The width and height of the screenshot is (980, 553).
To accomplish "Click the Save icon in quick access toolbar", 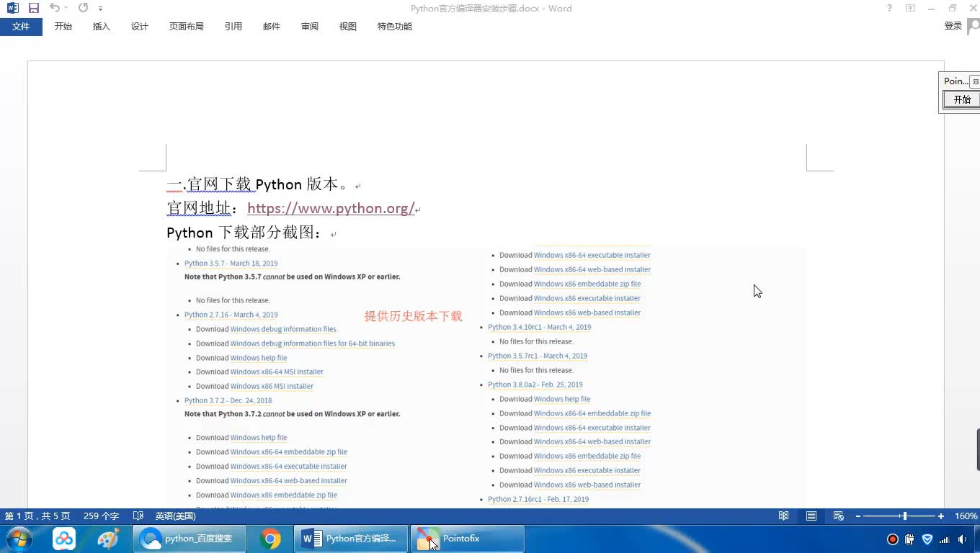I will 33,8.
